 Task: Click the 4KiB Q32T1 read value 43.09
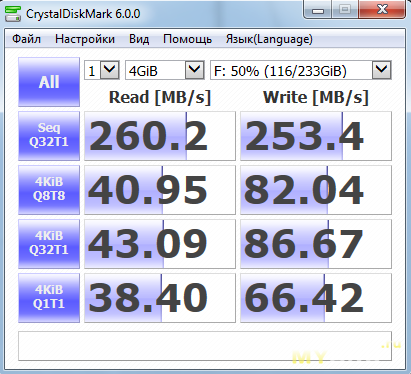(x=160, y=244)
